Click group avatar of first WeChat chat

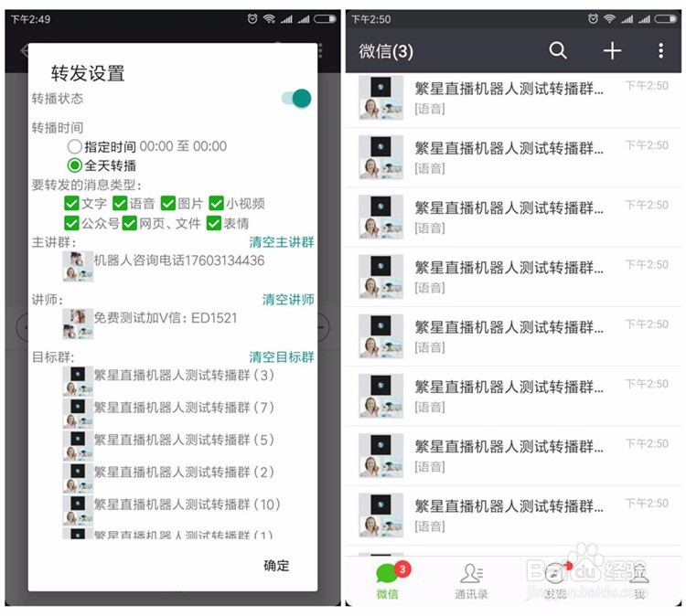pos(381,98)
